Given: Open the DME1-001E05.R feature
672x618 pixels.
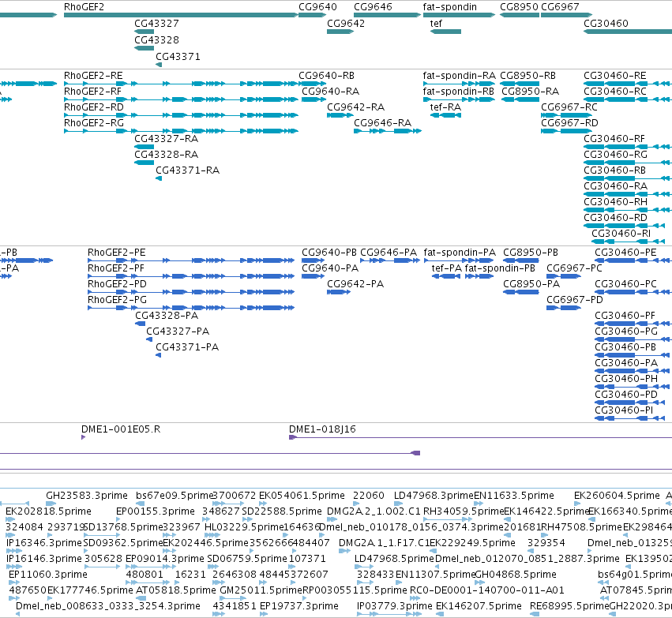Looking at the screenshot, I should pos(121,429).
